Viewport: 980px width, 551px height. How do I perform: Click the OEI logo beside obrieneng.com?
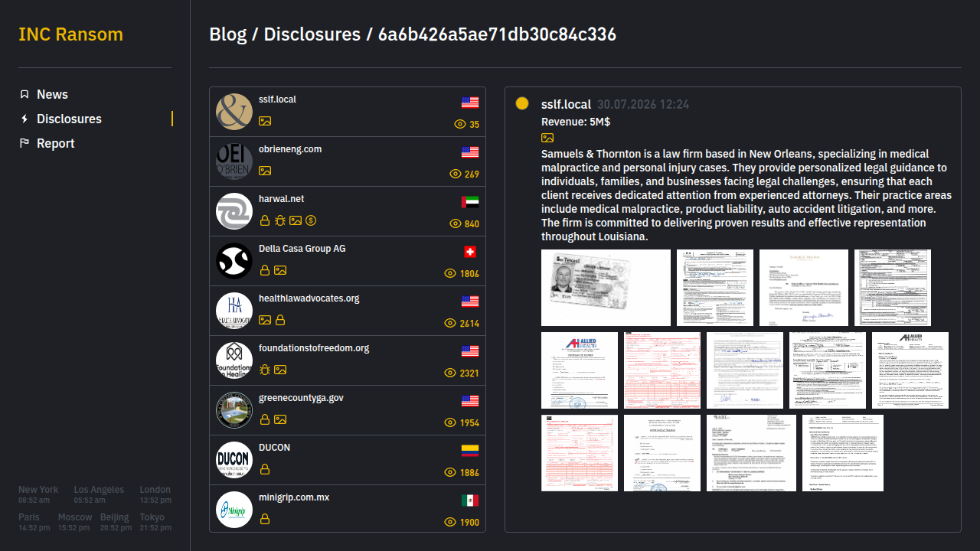pyautogui.click(x=234, y=161)
